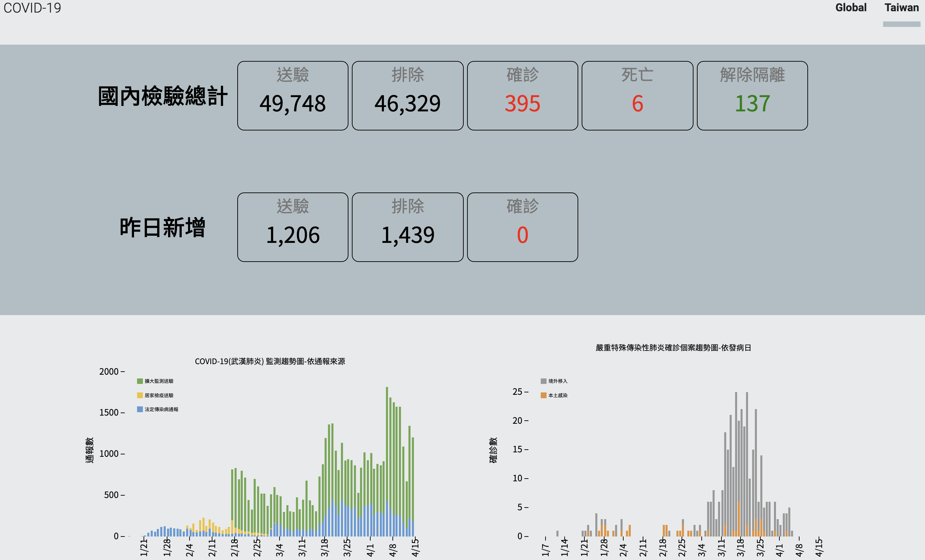Click gray 境外移入 legend swatch
The height and width of the screenshot is (560, 925).
[543, 381]
